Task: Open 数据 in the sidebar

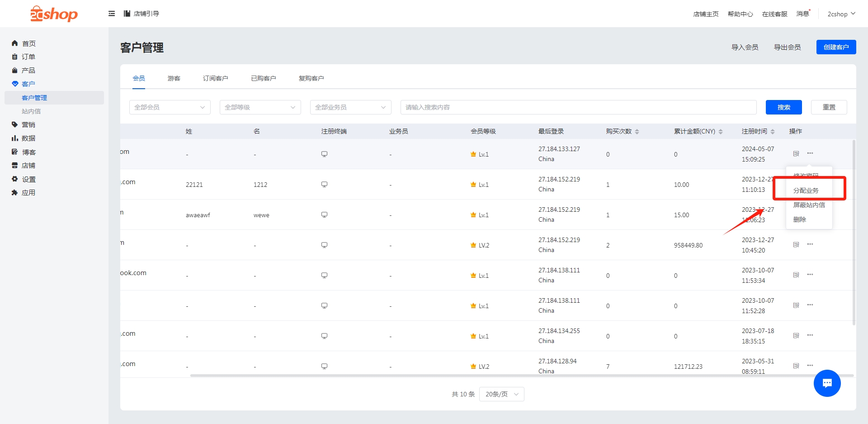Action: (x=28, y=138)
